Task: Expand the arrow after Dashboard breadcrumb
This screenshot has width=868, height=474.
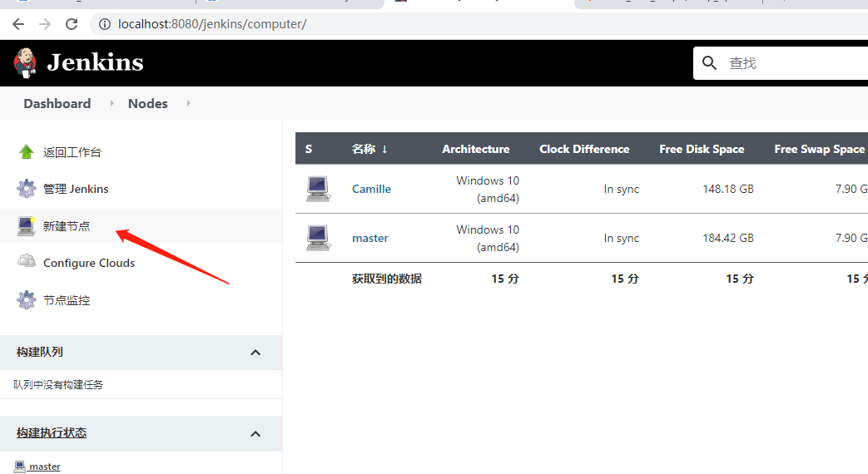Action: tap(112, 103)
